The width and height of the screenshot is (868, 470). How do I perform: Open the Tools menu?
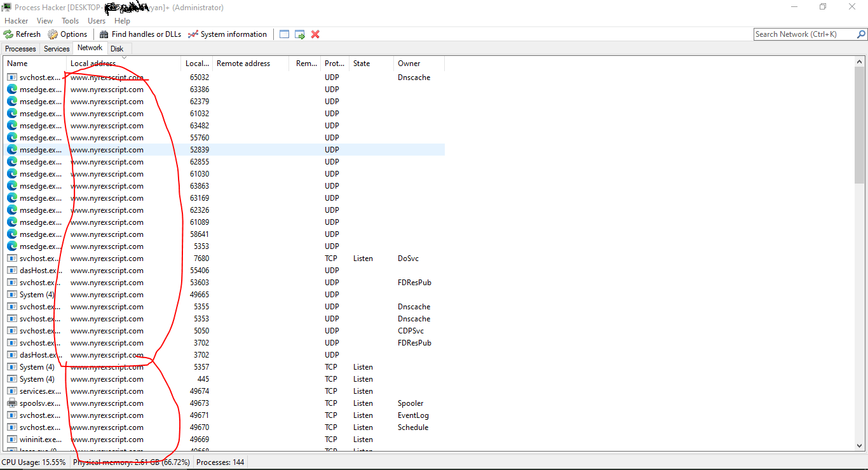coord(71,21)
